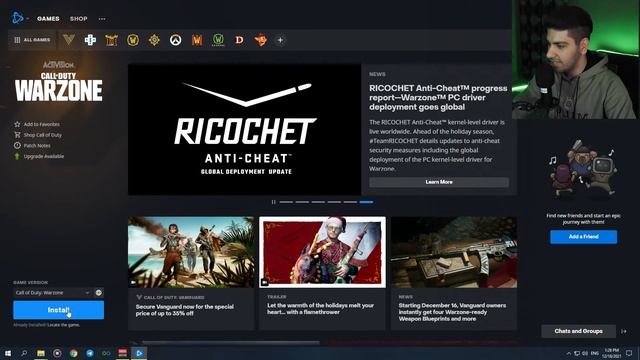The width and height of the screenshot is (640, 360).
Task: Click Learn More on RICOCHET news
Action: point(439,182)
